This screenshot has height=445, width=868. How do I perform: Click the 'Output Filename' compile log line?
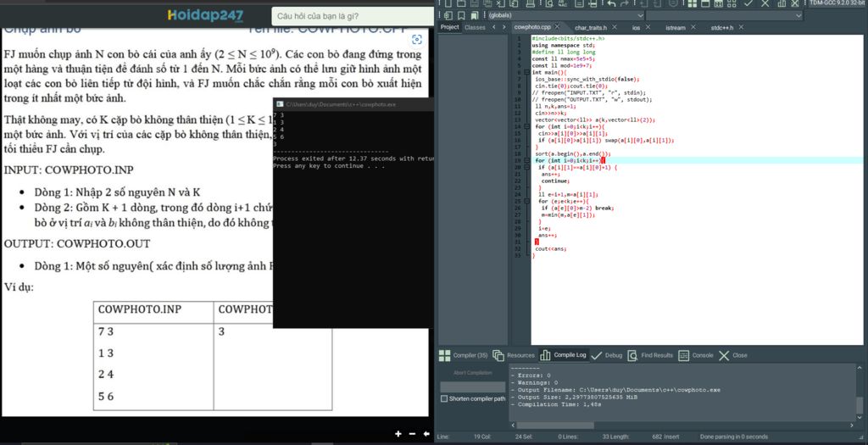click(x=615, y=390)
